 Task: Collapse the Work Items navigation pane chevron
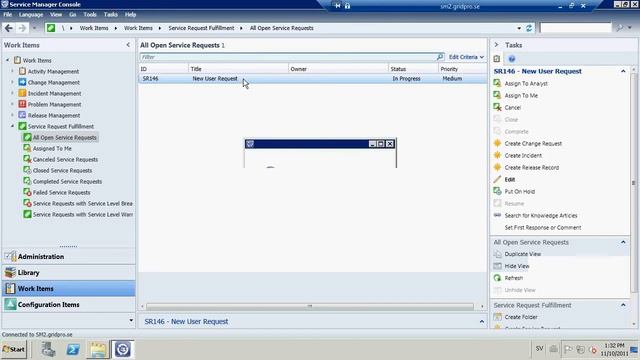tap(128, 45)
